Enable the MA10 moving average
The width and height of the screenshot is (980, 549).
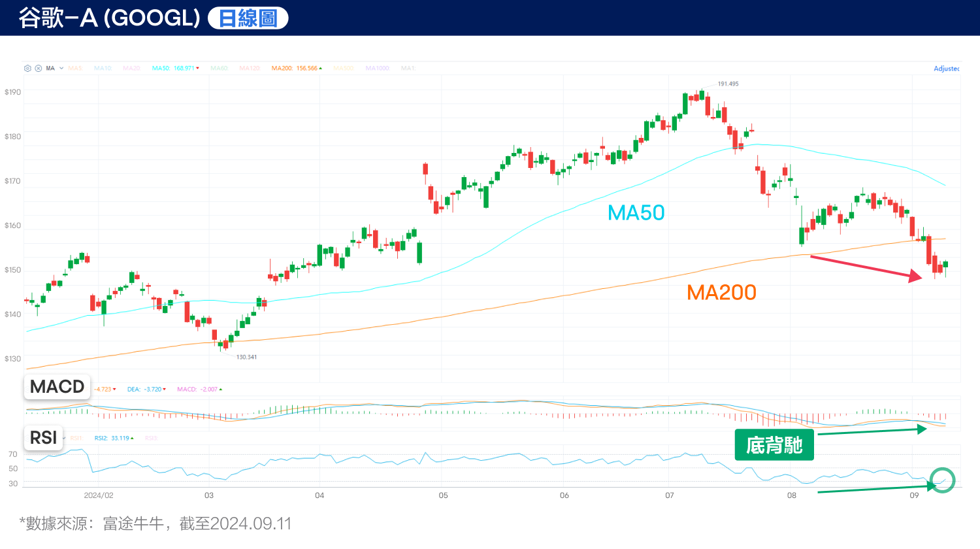point(103,67)
